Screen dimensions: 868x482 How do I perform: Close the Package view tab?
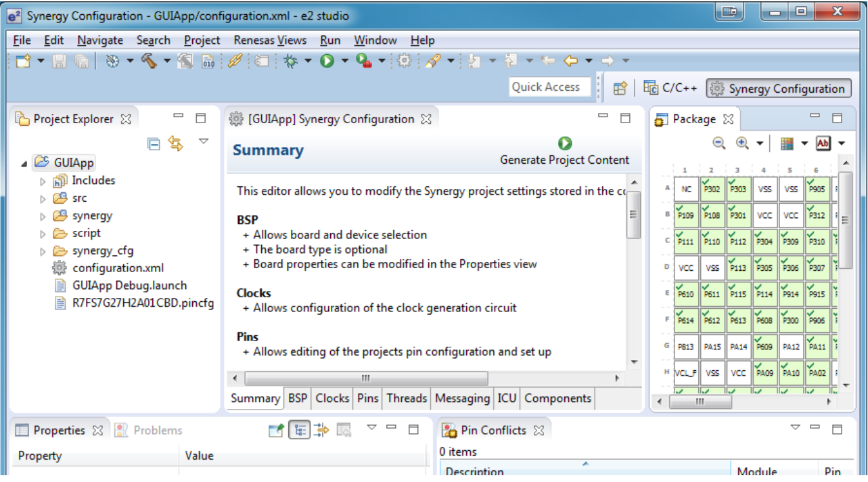point(728,119)
